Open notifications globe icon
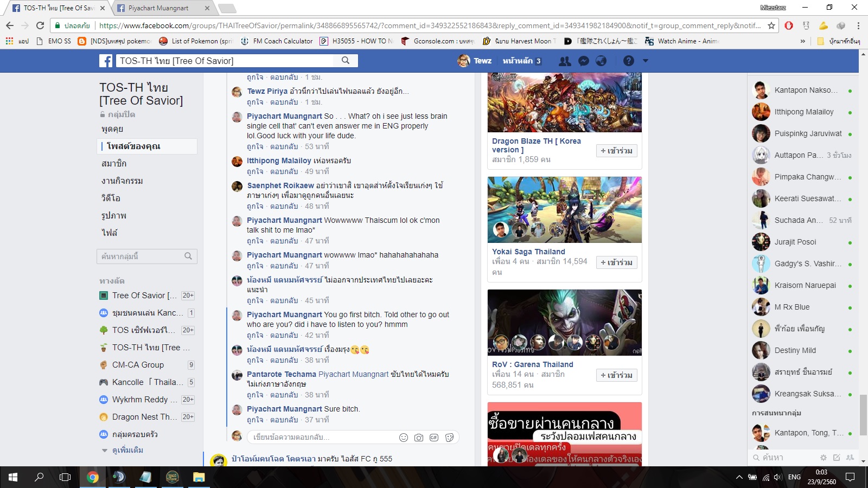This screenshot has height=488, width=868. click(x=601, y=61)
